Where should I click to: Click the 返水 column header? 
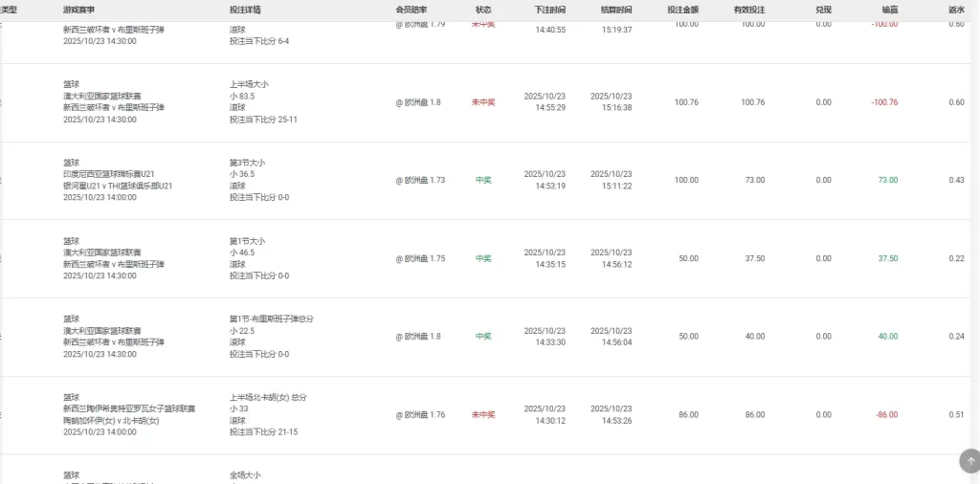point(956,9)
